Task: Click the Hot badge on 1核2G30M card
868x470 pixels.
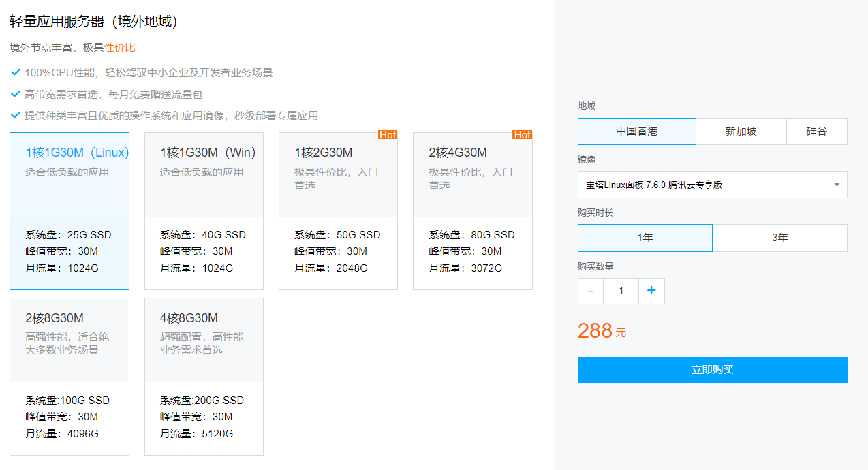Action: click(x=388, y=135)
